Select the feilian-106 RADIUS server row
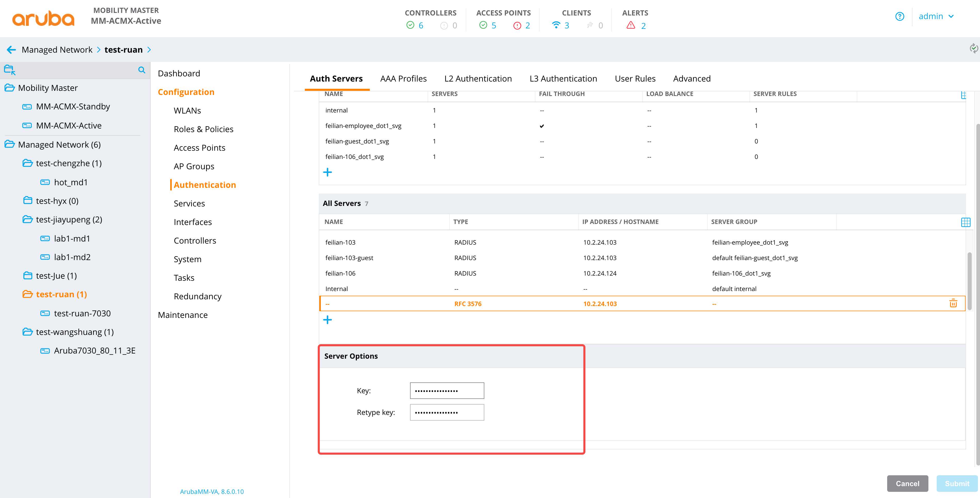This screenshot has height=498, width=980. [642, 273]
